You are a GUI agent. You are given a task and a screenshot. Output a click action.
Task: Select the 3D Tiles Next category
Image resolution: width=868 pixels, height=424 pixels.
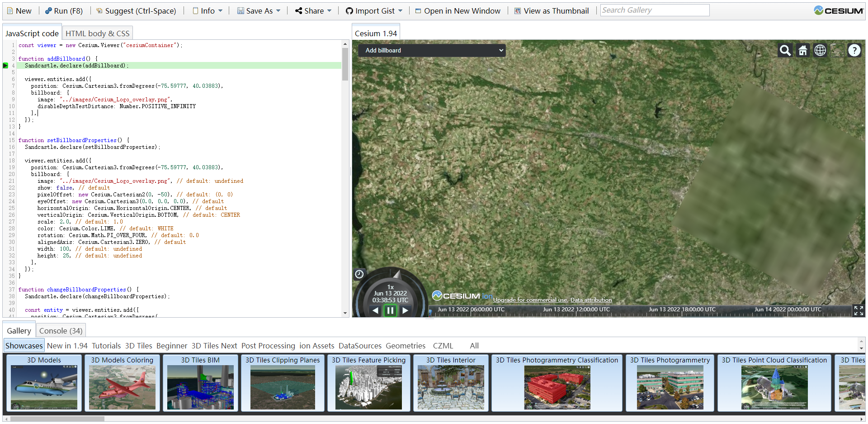(214, 346)
